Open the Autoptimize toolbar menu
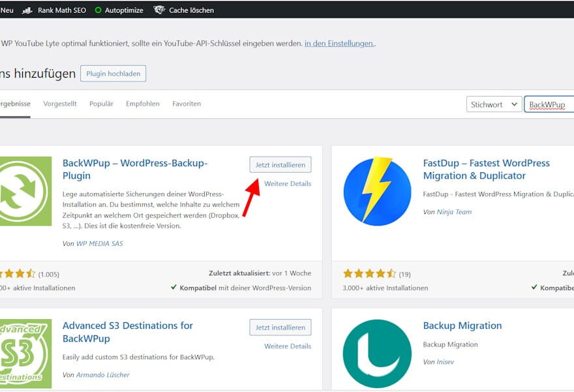 119,10
